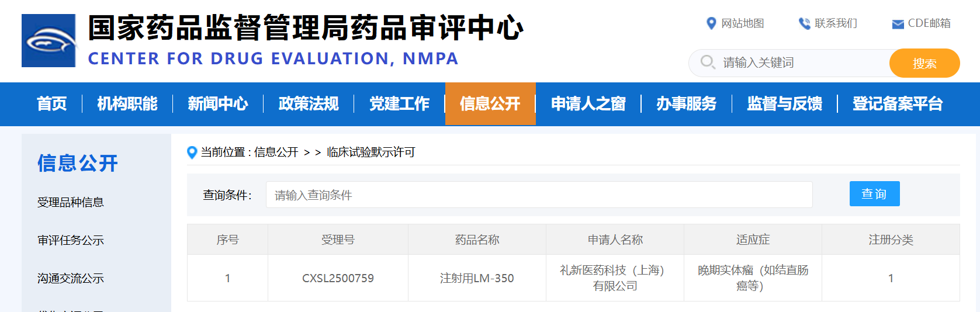
Task: Click the contact us phone icon
Action: click(x=804, y=23)
